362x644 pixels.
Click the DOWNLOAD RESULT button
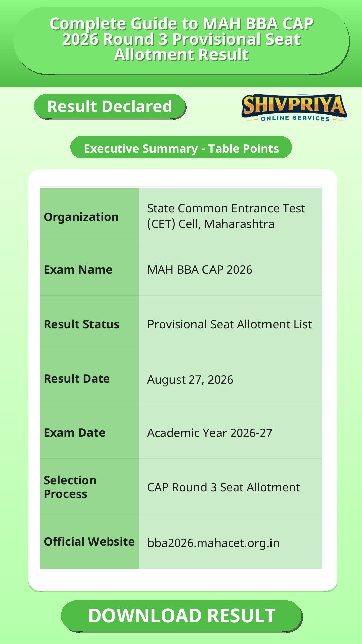(x=182, y=616)
